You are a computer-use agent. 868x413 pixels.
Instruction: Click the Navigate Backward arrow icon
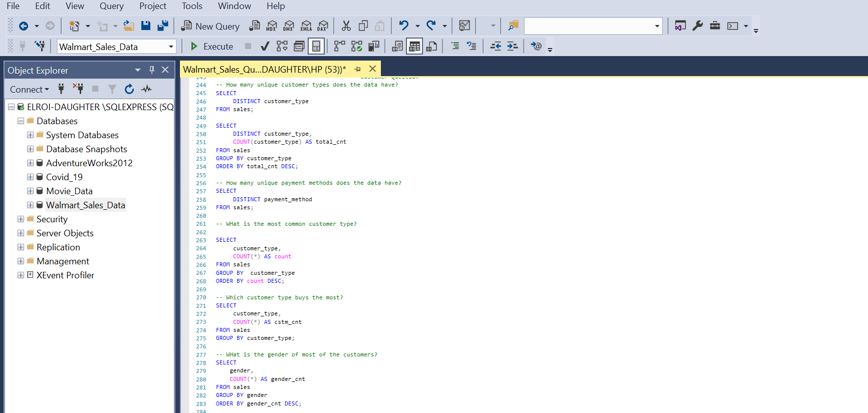[x=23, y=26]
